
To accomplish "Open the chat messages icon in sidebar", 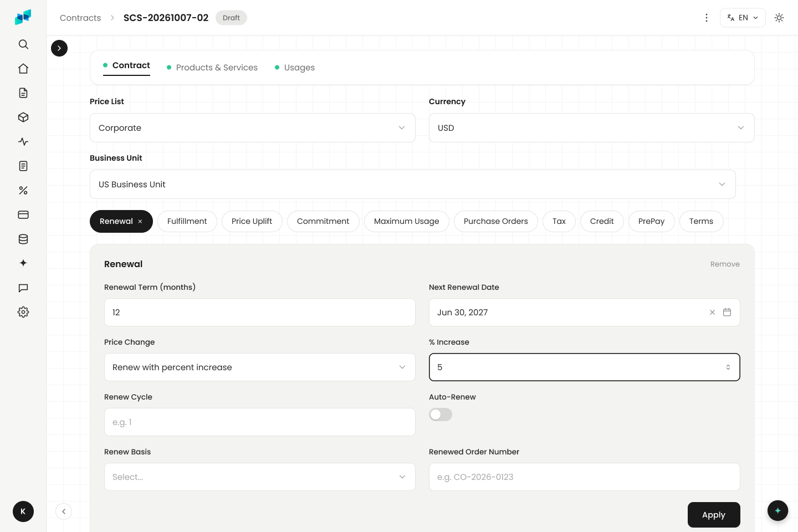I will [x=23, y=288].
